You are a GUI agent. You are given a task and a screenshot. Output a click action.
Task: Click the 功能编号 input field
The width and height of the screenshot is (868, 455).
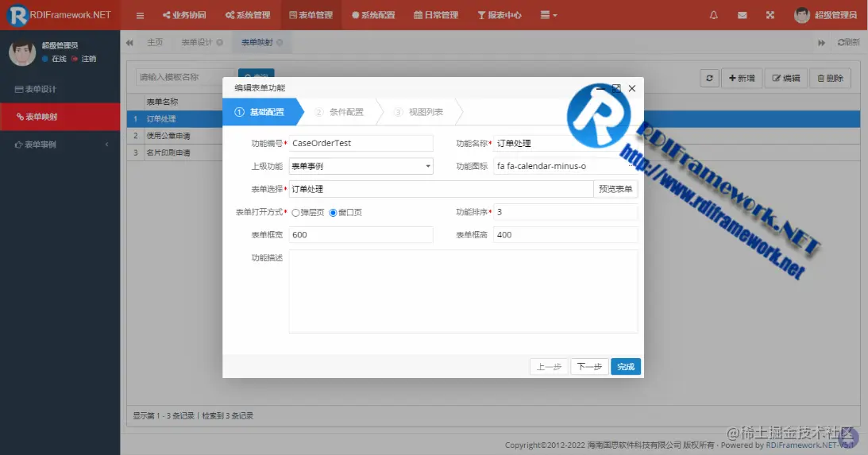[361, 143]
